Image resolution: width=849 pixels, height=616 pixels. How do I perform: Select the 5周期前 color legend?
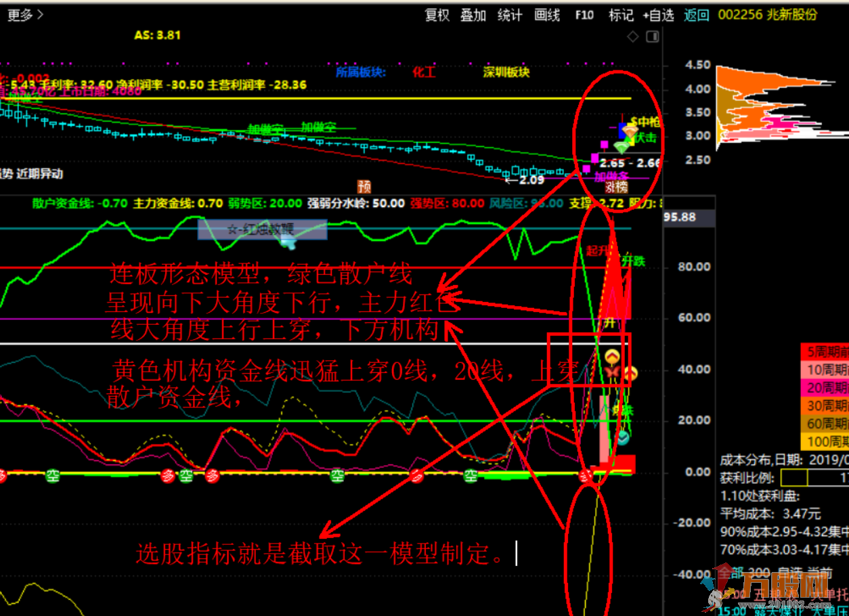pos(825,352)
